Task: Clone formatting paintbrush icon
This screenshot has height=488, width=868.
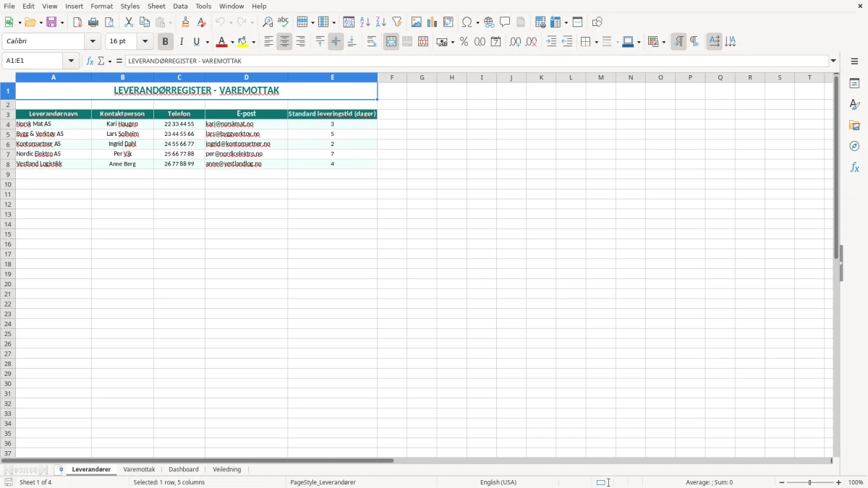Action: click(185, 22)
